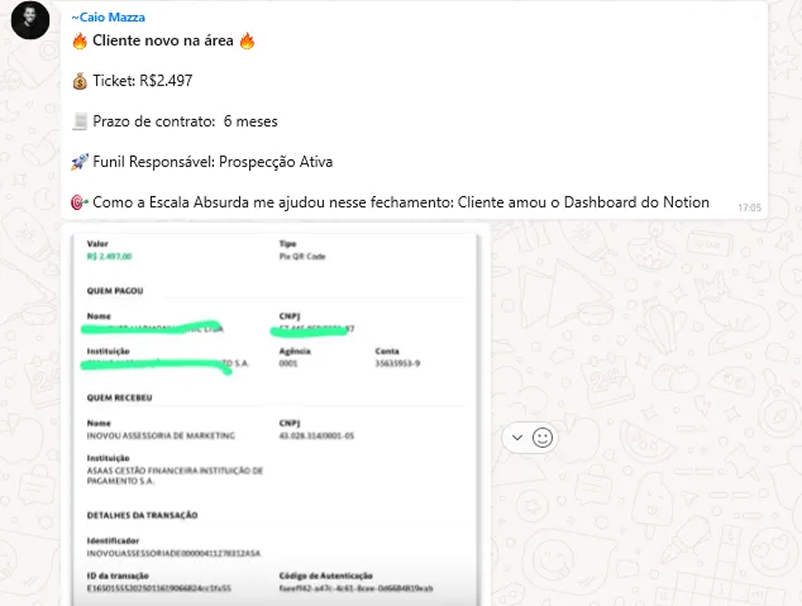Open the Pix payment receipt image
The image size is (802, 606).
276,417
